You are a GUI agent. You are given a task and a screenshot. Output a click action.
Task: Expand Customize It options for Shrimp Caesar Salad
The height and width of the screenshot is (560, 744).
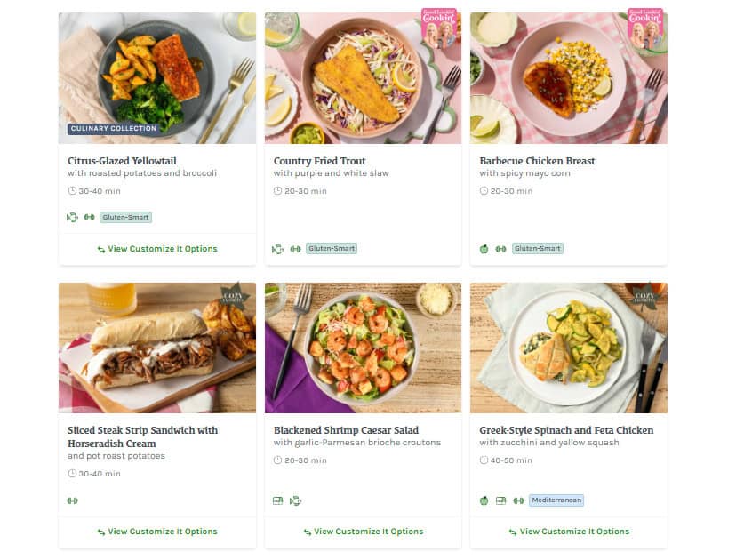363,532
